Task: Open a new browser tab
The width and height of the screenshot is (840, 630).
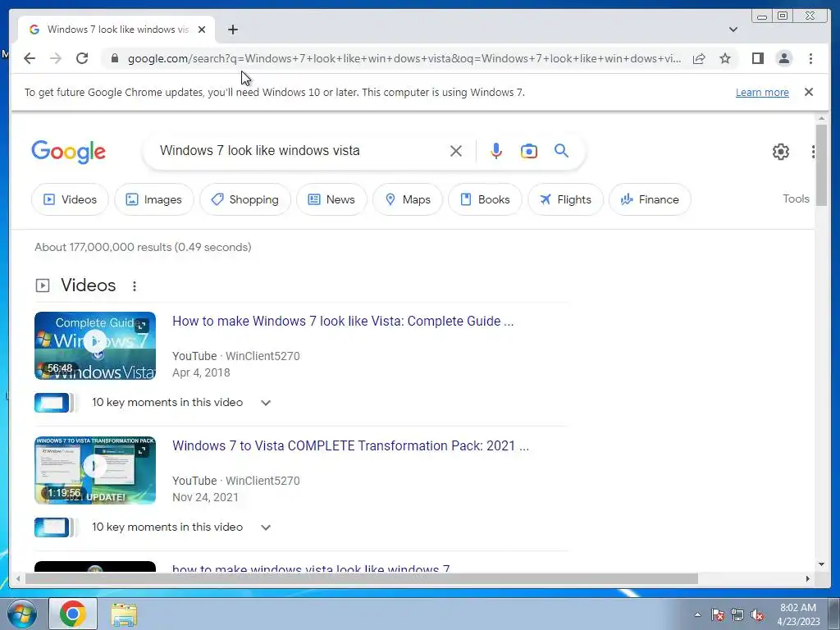Action: tap(232, 30)
